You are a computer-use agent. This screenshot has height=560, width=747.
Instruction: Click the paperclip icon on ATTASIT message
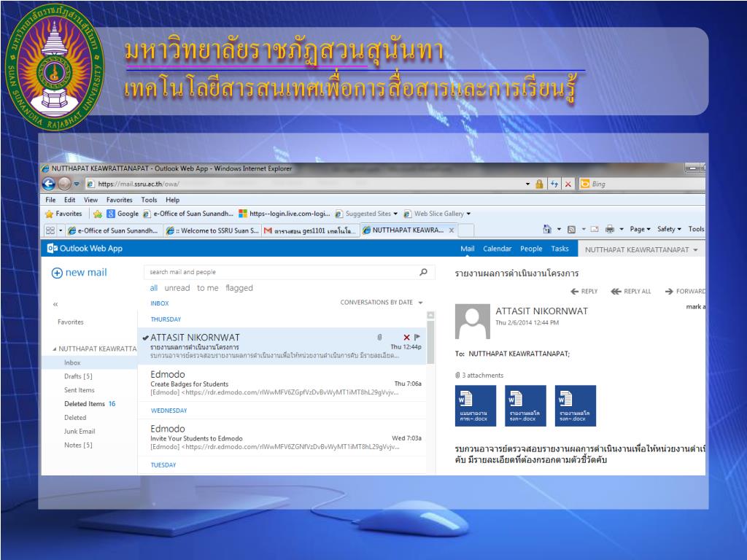tap(379, 337)
